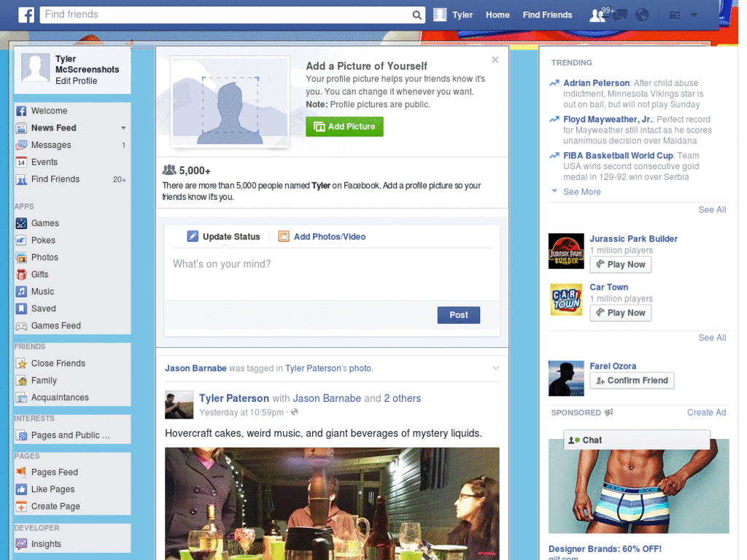Click in the Find friends search field
747x560 pixels.
(x=226, y=15)
